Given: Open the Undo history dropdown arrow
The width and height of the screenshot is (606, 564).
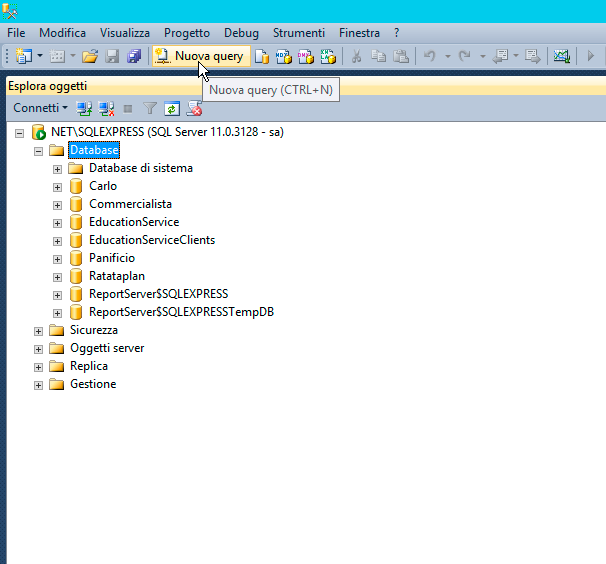Looking at the screenshot, I should click(x=448, y=56).
